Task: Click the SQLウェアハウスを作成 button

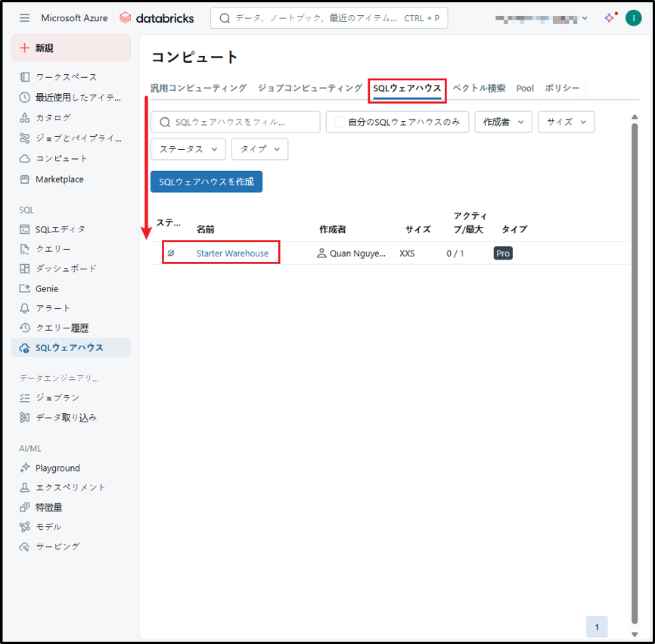Action: 206,182
